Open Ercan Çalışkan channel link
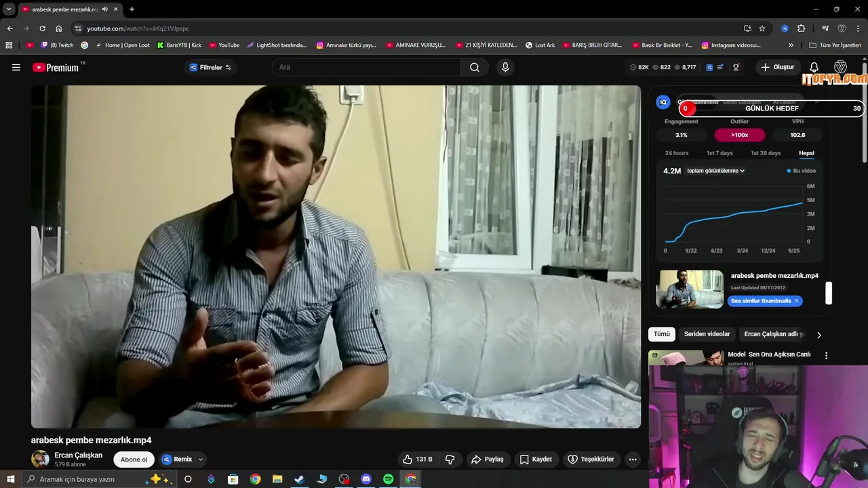The image size is (868, 488). (x=78, y=455)
